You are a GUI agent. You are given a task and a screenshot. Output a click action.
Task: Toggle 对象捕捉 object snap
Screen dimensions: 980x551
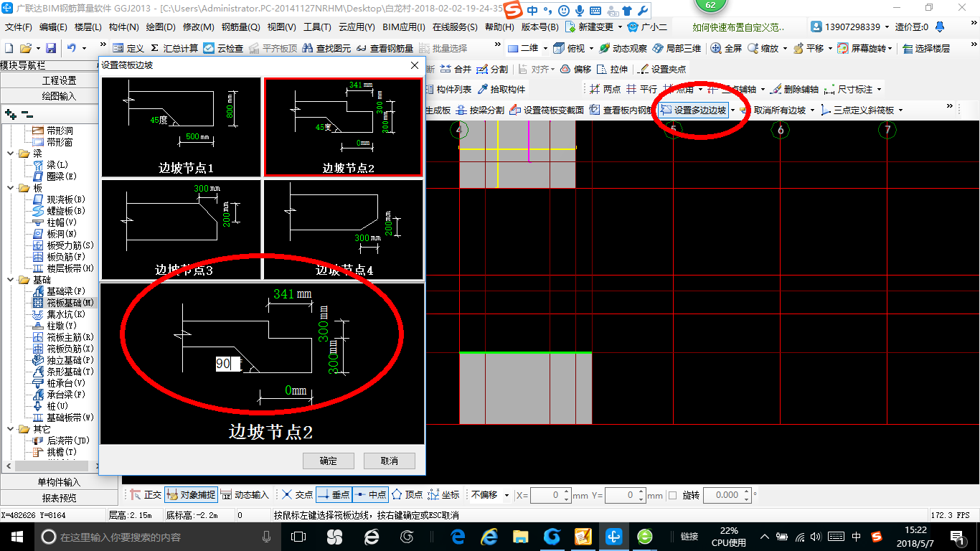tap(190, 494)
